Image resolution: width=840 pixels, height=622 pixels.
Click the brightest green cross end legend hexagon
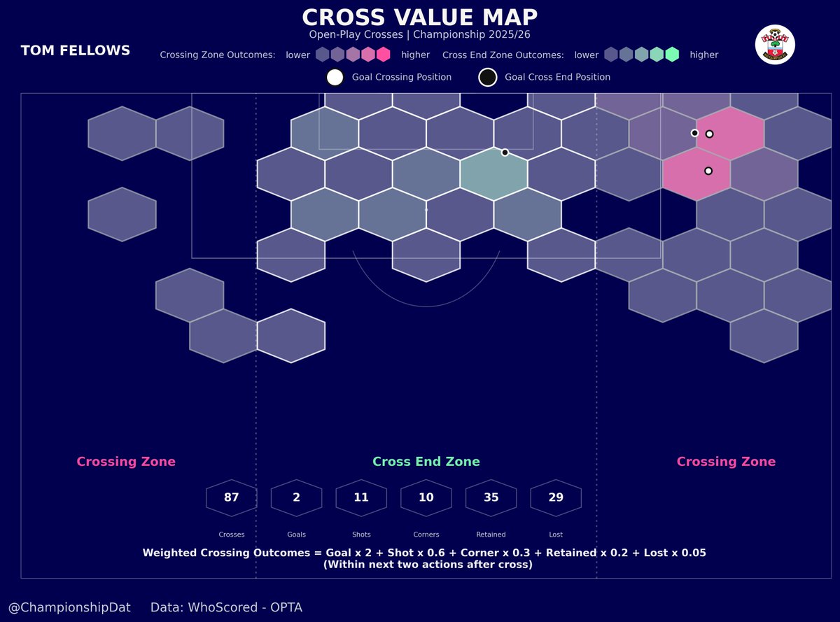pyautogui.click(x=672, y=55)
